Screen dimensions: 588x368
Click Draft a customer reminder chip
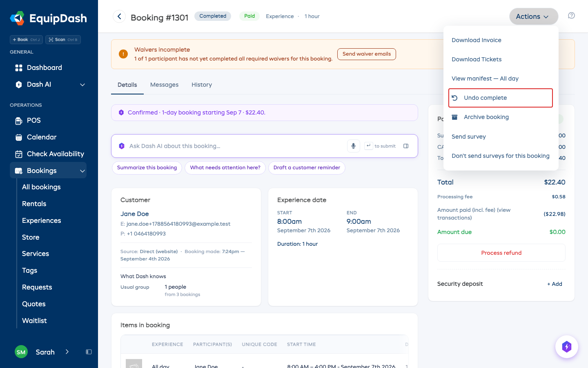pos(307,168)
